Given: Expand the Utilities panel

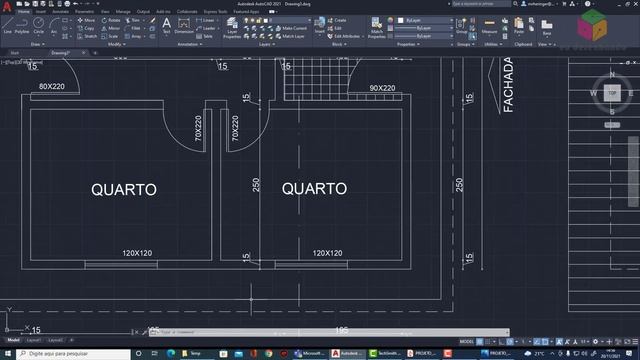Looking at the screenshot, I should click(x=493, y=44).
